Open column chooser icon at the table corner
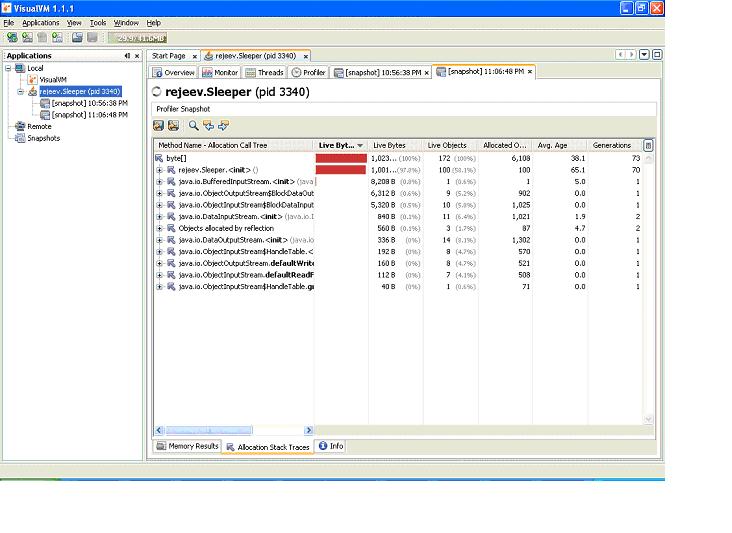Image resolution: width=732 pixels, height=533 pixels. (x=648, y=145)
